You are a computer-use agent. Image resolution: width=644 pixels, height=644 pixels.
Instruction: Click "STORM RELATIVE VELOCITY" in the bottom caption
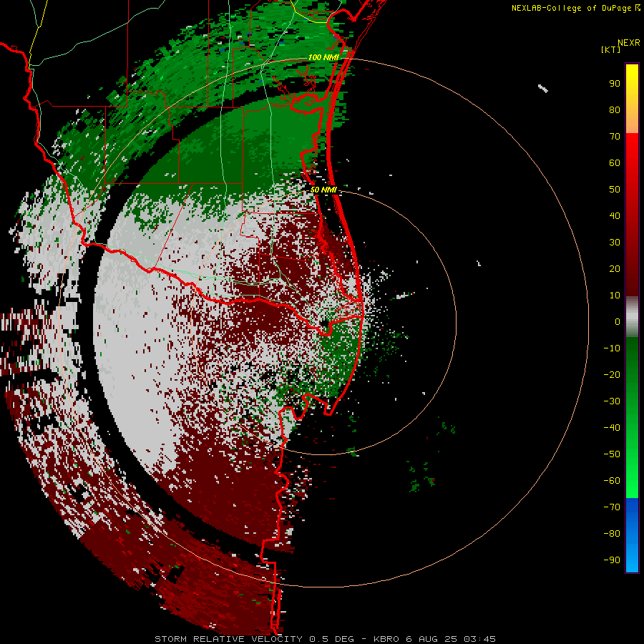(228, 639)
